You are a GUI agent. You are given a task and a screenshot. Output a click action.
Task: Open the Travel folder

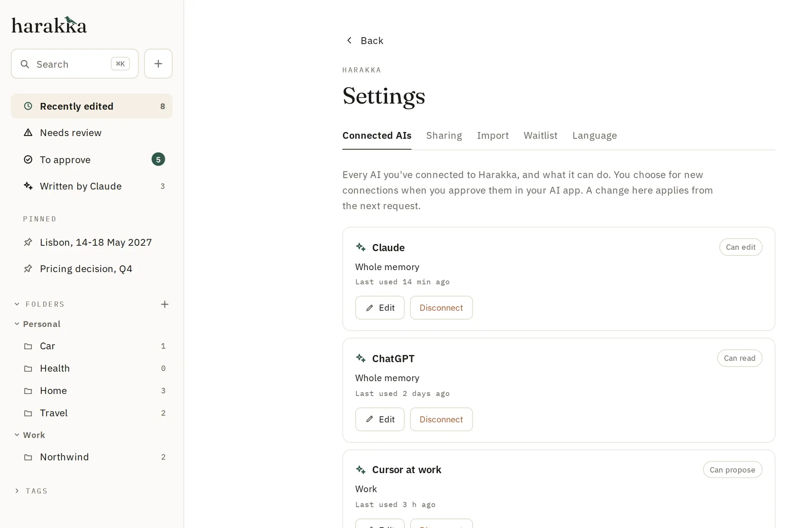click(x=92, y=413)
